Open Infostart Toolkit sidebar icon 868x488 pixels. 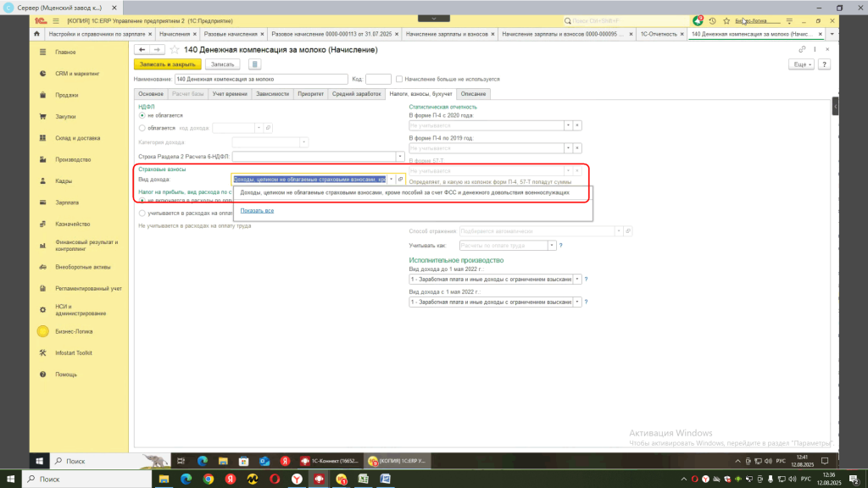(42, 353)
